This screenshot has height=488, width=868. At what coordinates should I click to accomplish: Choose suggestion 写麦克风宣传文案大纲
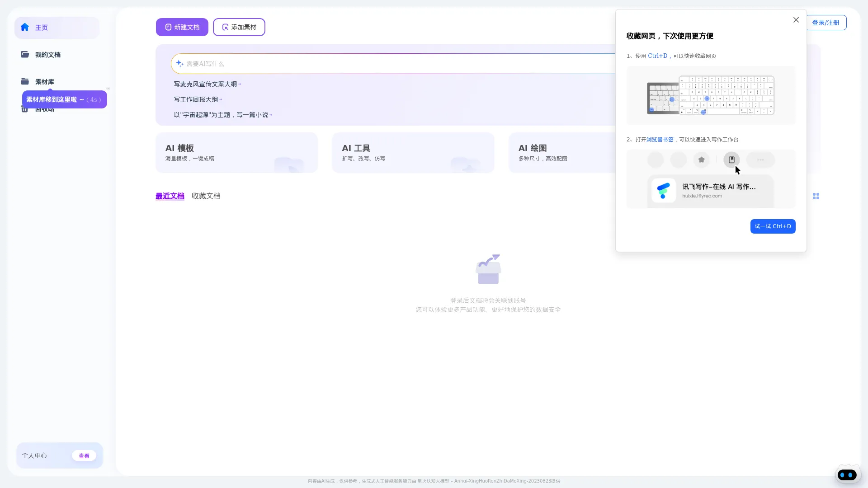[206, 84]
